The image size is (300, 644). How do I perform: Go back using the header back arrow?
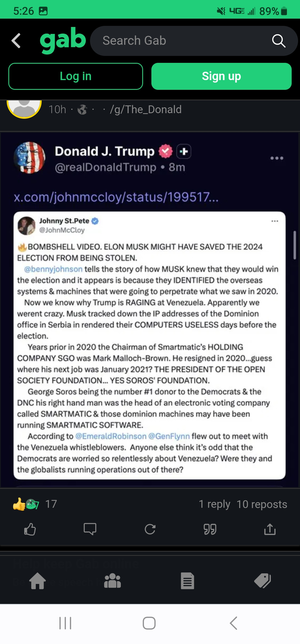pos(16,41)
